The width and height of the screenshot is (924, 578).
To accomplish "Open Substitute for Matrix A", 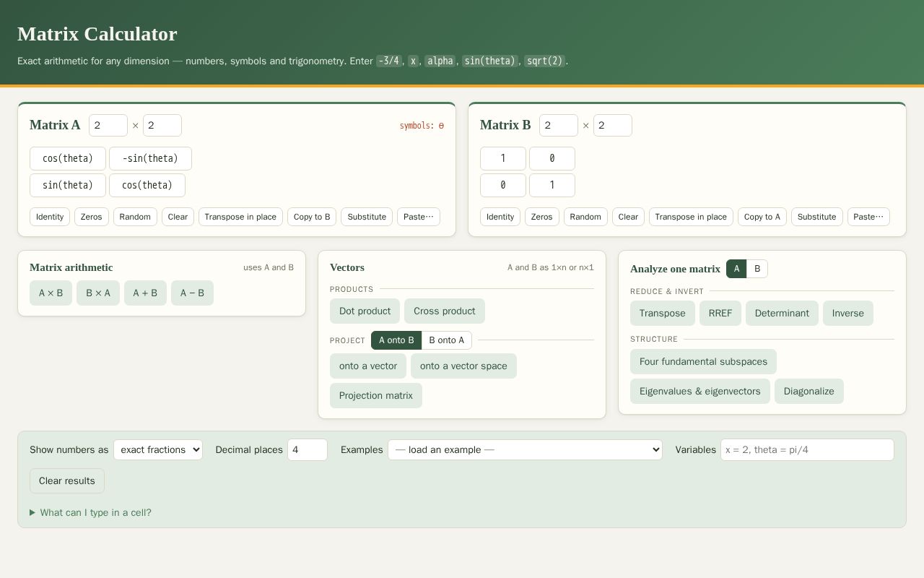I will click(367, 217).
